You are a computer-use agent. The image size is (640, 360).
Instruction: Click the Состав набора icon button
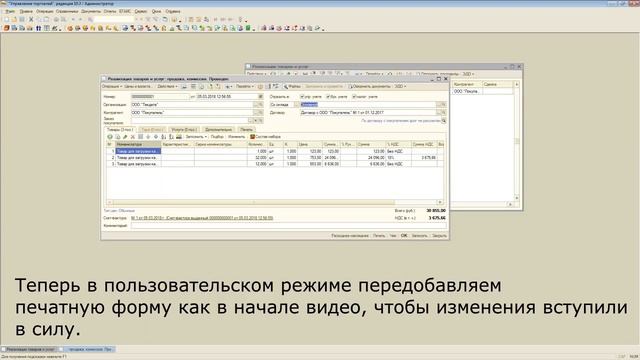(265, 137)
